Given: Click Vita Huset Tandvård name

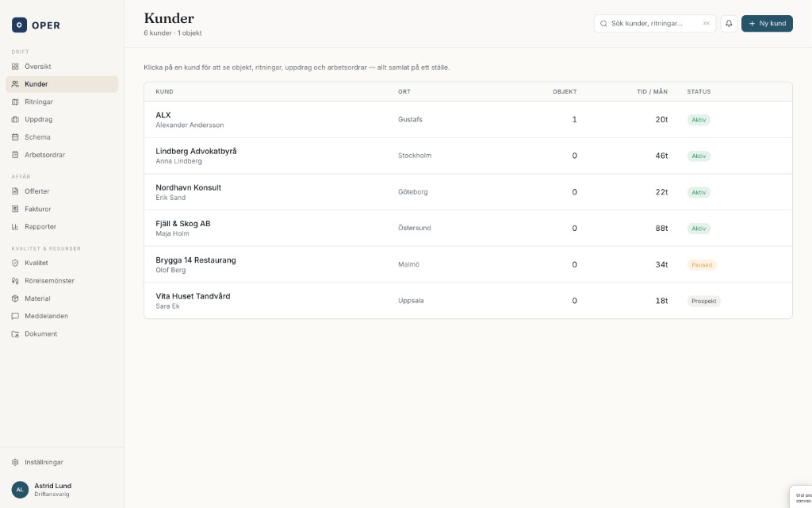Looking at the screenshot, I should coord(193,297).
